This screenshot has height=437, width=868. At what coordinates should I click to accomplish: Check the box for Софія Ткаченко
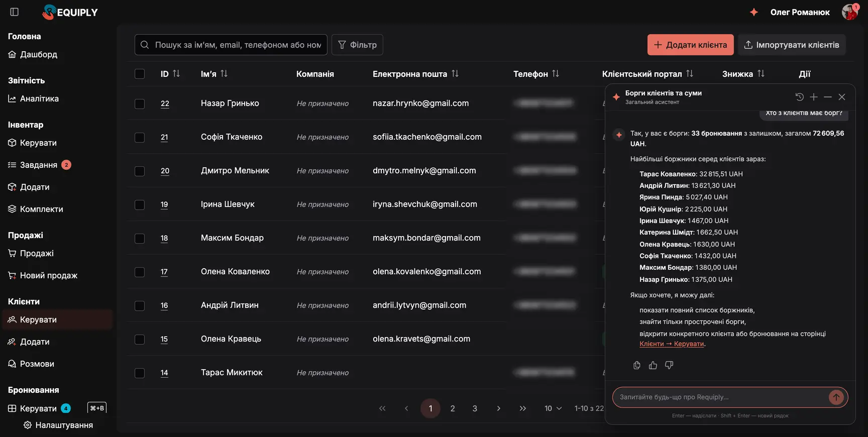(140, 137)
